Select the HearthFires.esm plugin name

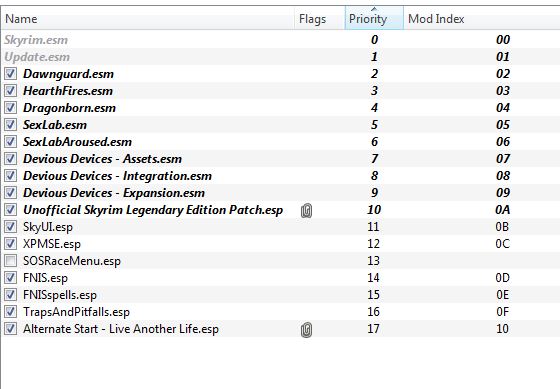point(68,91)
